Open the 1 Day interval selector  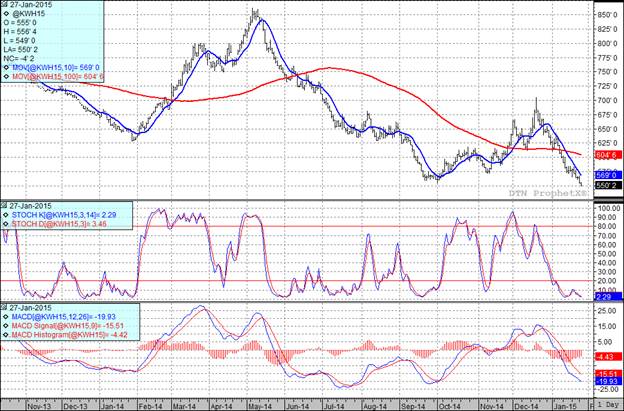(x=609, y=405)
